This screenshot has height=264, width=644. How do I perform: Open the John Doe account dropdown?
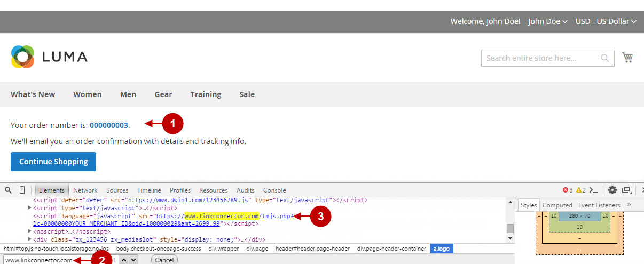click(x=547, y=21)
